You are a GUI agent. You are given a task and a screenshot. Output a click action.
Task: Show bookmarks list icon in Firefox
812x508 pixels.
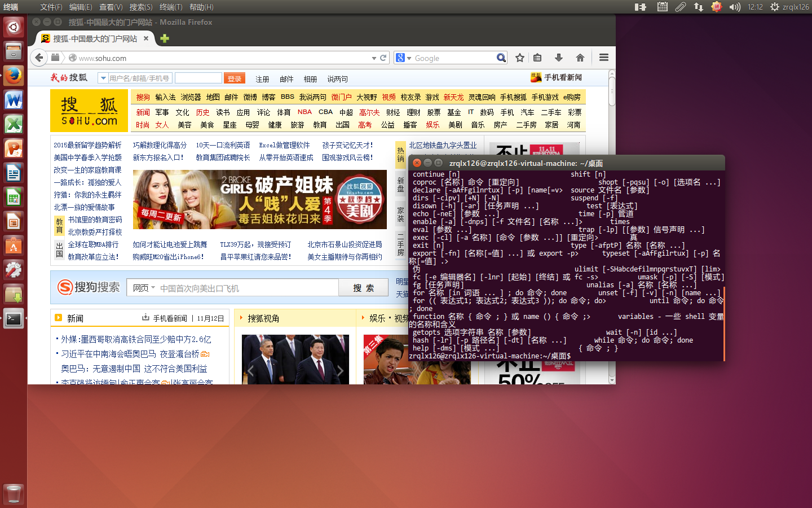click(x=537, y=58)
